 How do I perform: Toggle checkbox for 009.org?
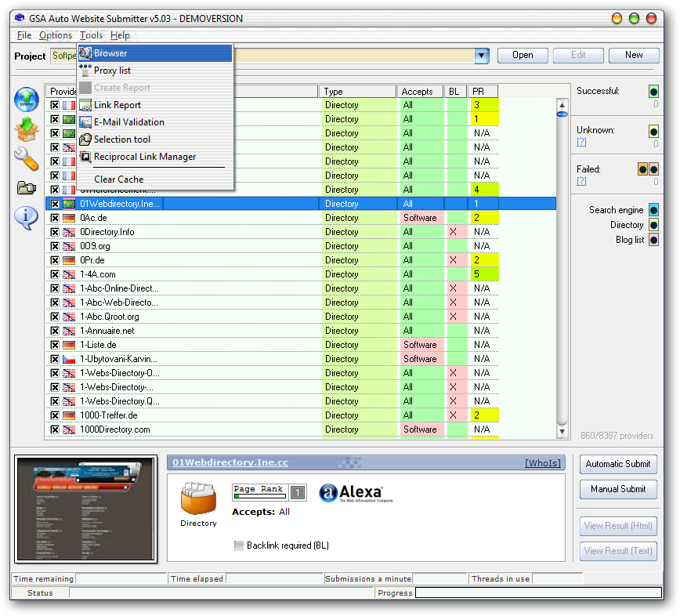(55, 246)
